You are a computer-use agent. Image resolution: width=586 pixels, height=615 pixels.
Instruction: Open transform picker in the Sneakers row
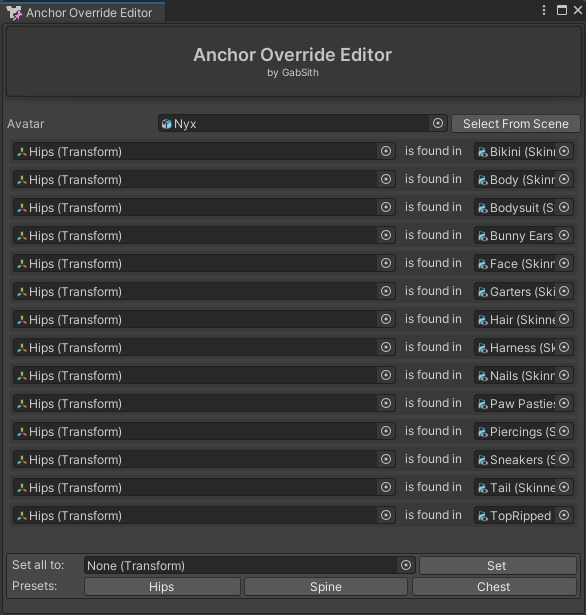tap(386, 459)
